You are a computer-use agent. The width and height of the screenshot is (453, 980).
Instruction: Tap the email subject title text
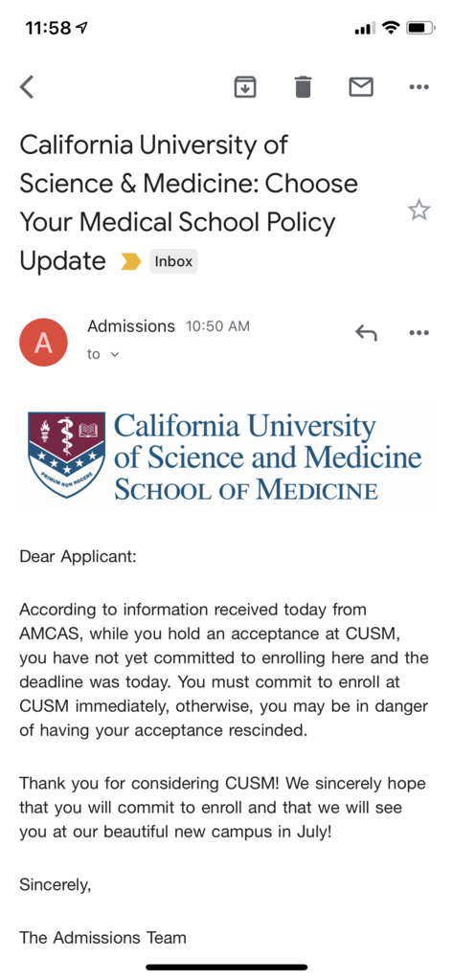[x=189, y=203]
